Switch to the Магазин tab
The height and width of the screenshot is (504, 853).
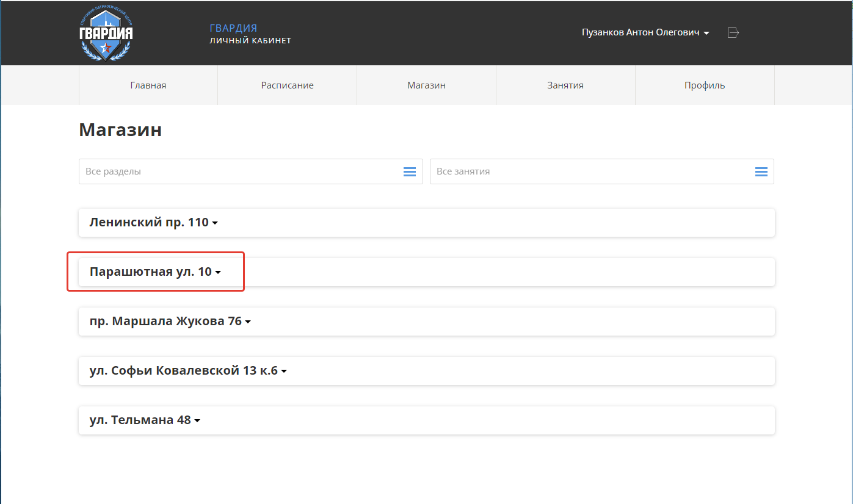(427, 85)
